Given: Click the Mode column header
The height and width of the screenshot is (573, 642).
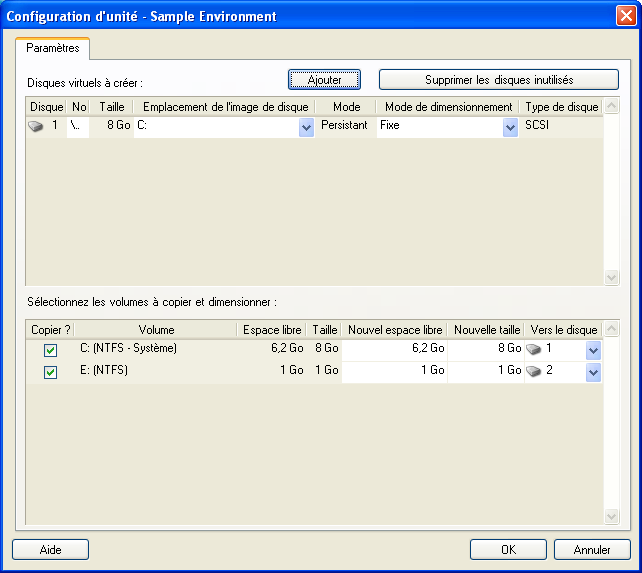Looking at the screenshot, I should click(x=346, y=107).
